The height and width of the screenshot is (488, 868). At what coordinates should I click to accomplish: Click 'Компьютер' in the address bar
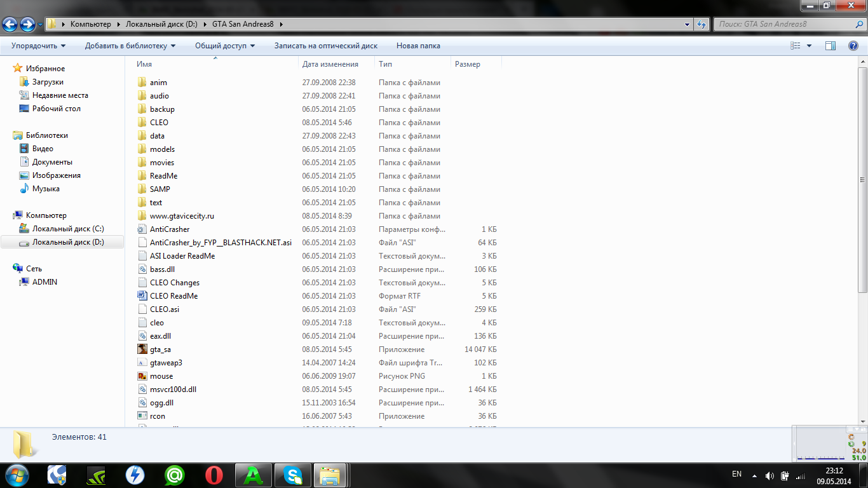pyautogui.click(x=90, y=24)
